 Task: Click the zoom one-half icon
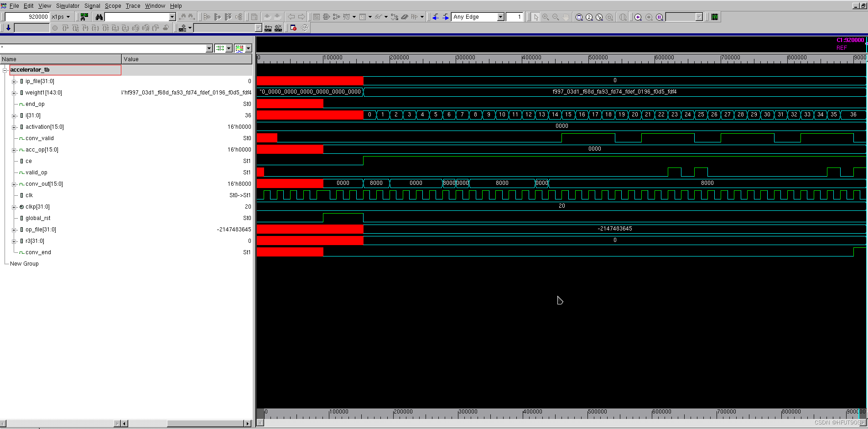[599, 17]
